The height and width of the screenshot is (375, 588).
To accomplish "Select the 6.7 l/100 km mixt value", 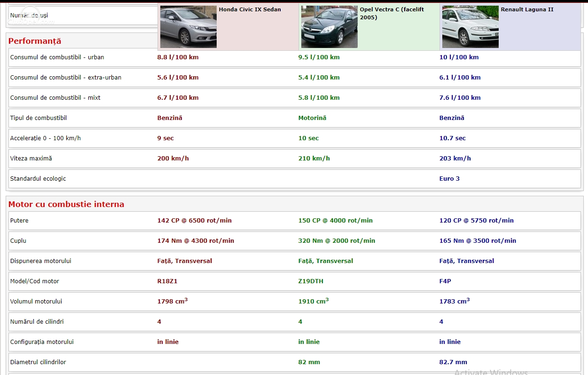I will coord(178,98).
